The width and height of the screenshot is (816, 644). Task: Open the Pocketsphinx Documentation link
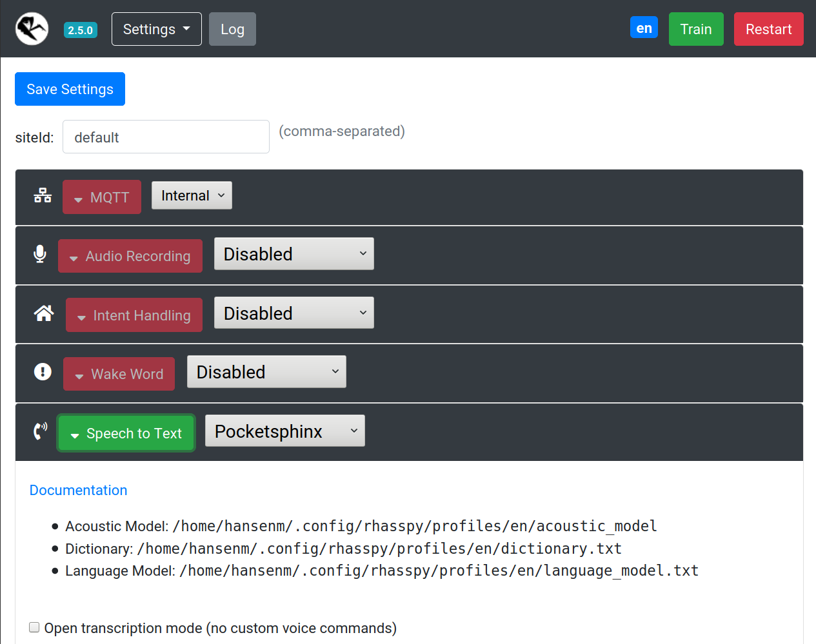[x=78, y=490]
